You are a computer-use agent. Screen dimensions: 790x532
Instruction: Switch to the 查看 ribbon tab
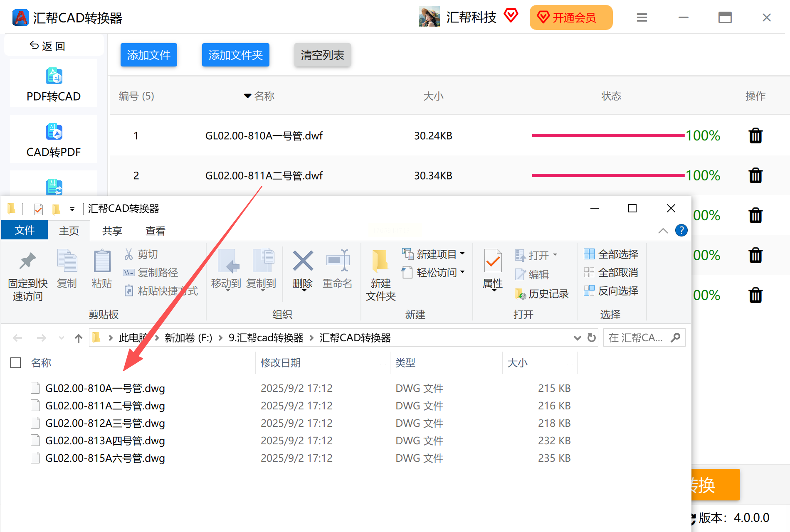tap(155, 231)
